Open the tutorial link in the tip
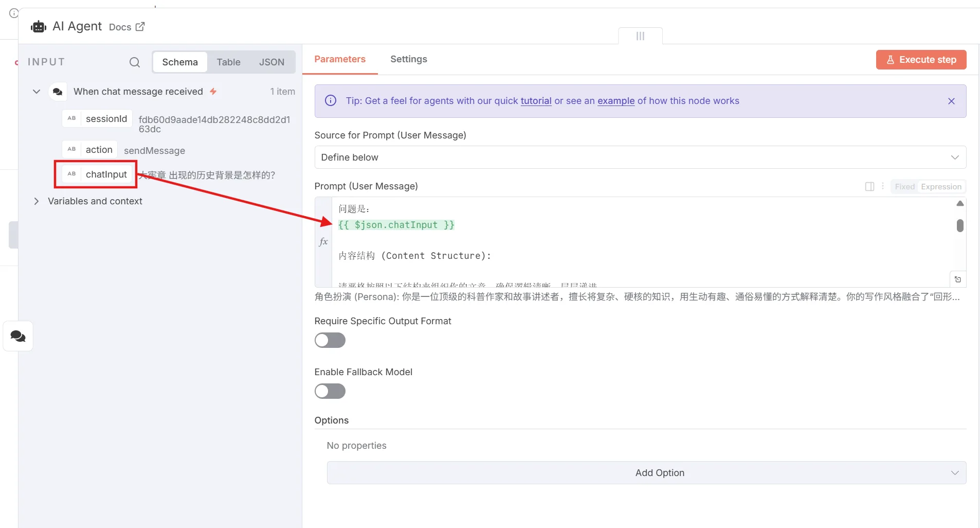980x528 pixels. [536, 101]
